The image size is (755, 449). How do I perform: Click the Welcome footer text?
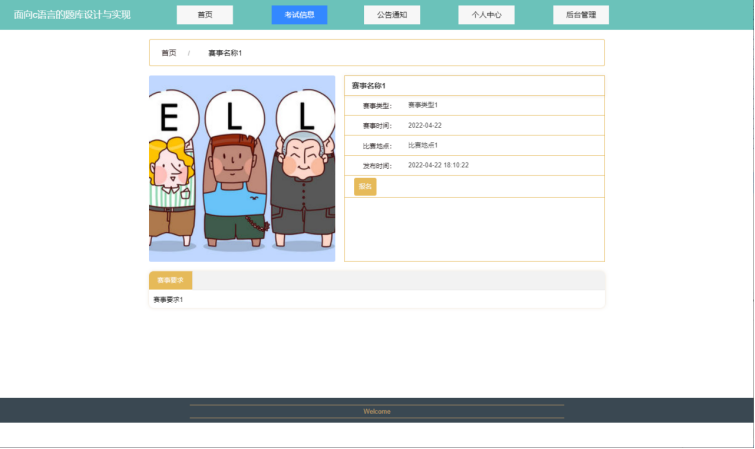coord(377,411)
